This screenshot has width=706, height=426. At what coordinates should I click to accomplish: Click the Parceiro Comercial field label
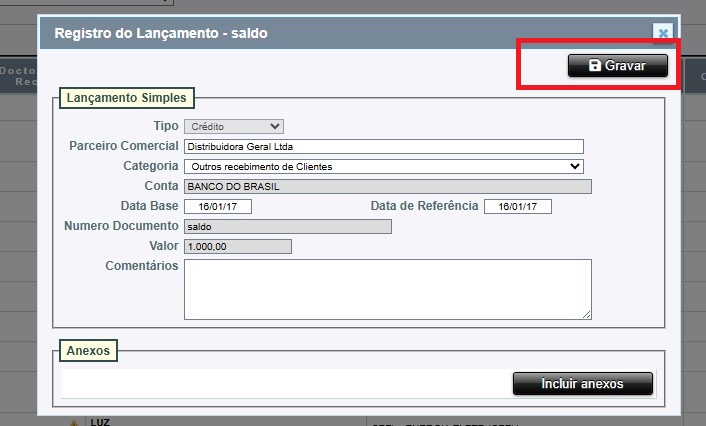pyautogui.click(x=123, y=146)
